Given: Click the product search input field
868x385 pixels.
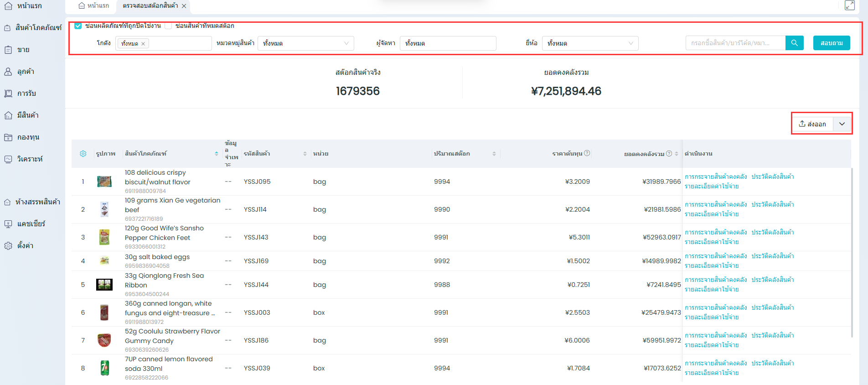Looking at the screenshot, I should (x=735, y=43).
